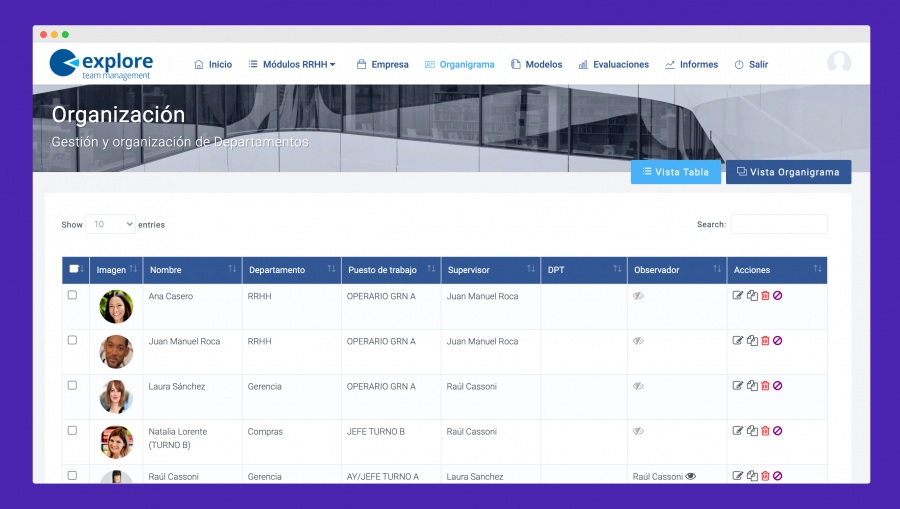Image resolution: width=900 pixels, height=509 pixels.
Task: Tick the Laura Sánchez row checkbox
Action: (72, 385)
